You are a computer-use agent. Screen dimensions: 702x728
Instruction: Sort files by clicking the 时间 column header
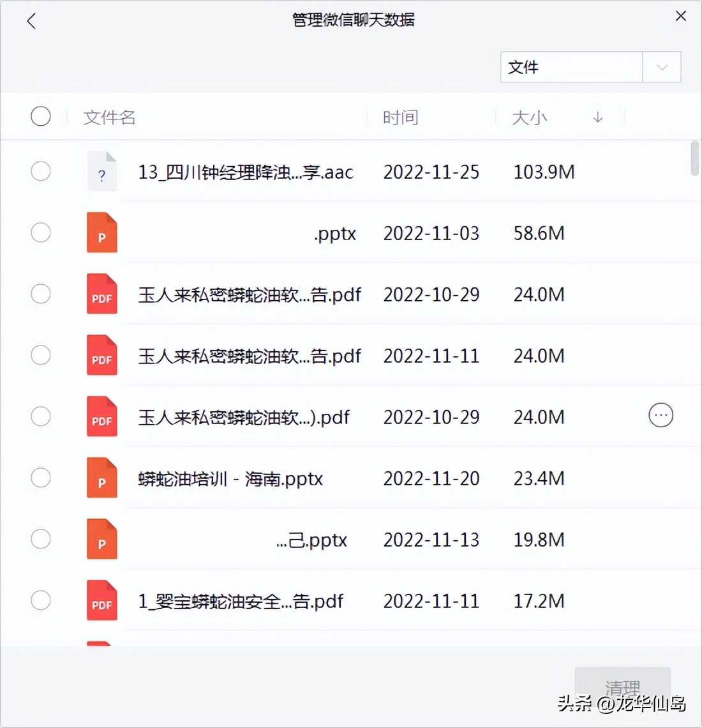coord(400,118)
